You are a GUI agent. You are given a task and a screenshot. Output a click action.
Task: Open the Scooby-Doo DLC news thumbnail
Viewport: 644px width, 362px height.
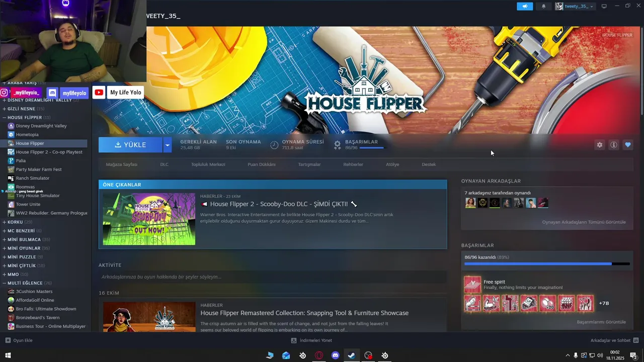(x=149, y=219)
